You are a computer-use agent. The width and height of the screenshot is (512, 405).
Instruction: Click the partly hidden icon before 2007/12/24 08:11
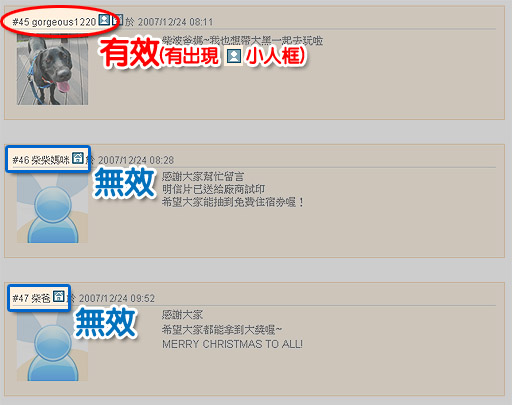pos(118,20)
